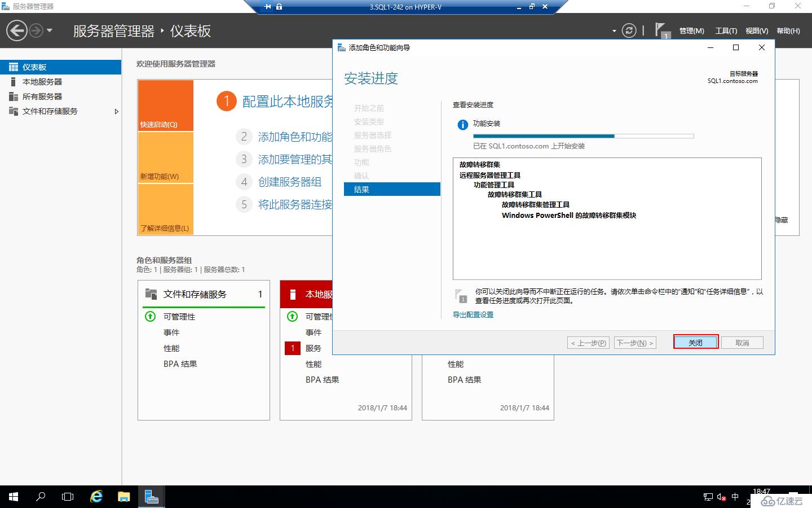
Task: Click 服务 row in the 本地服务器 tile
Action: pyautogui.click(x=314, y=348)
